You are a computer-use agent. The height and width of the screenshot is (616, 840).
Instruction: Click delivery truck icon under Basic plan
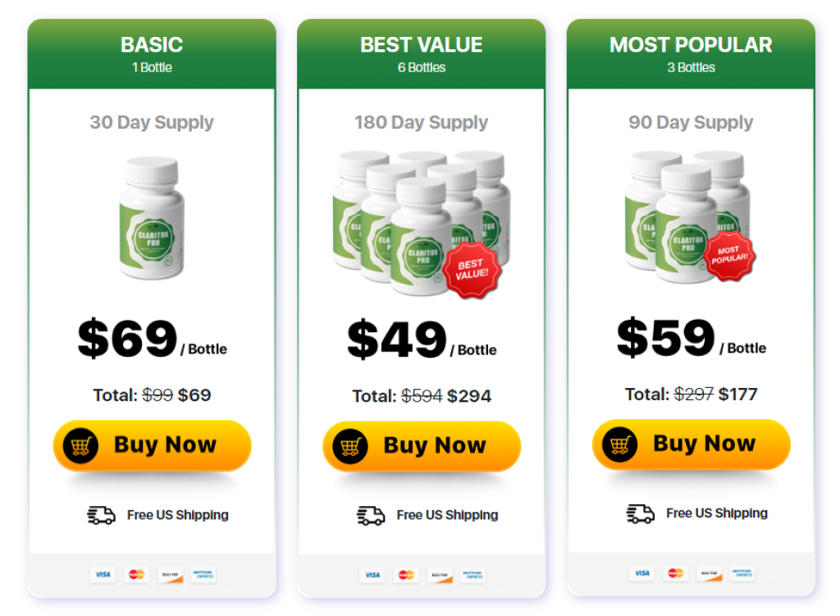tap(102, 515)
